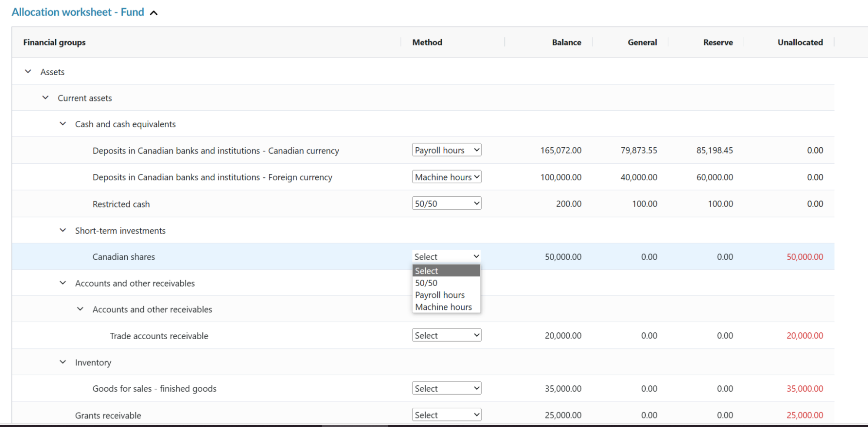Screen dimensions: 868x427
Task: Collapse Cash and cash equivalents chevron
Action: 63,124
